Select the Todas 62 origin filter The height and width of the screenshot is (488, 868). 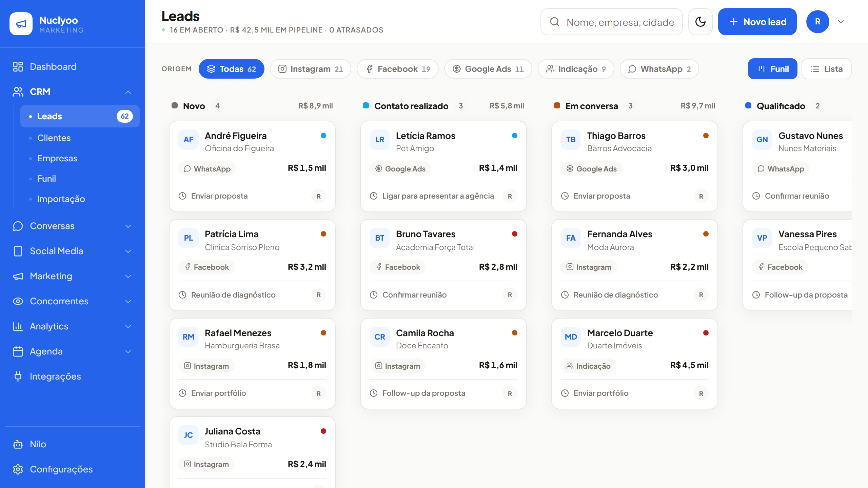pyautogui.click(x=232, y=69)
